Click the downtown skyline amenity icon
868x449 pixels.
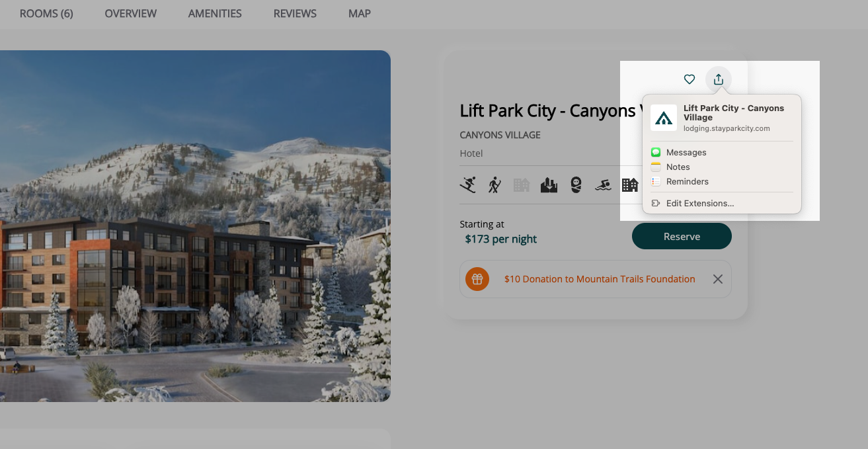549,184
